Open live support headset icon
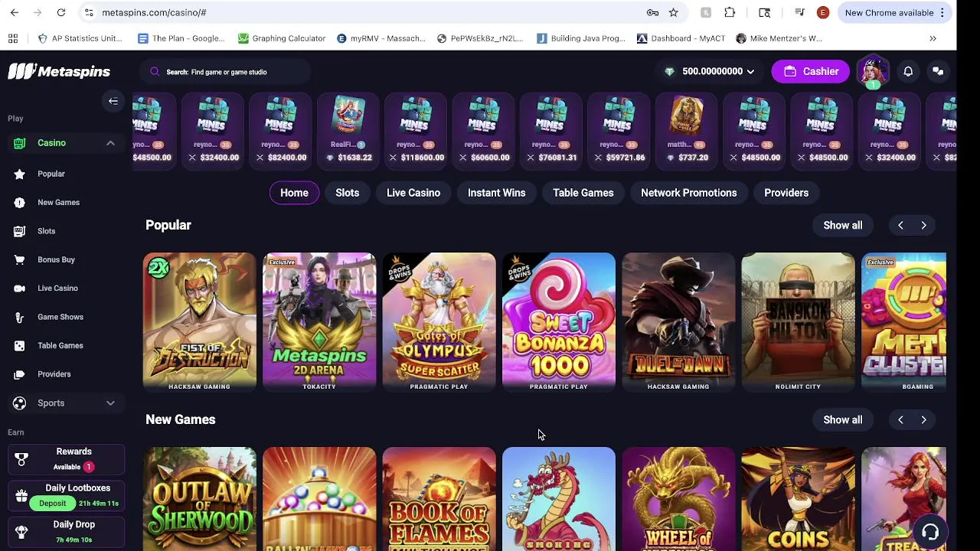 (x=930, y=532)
